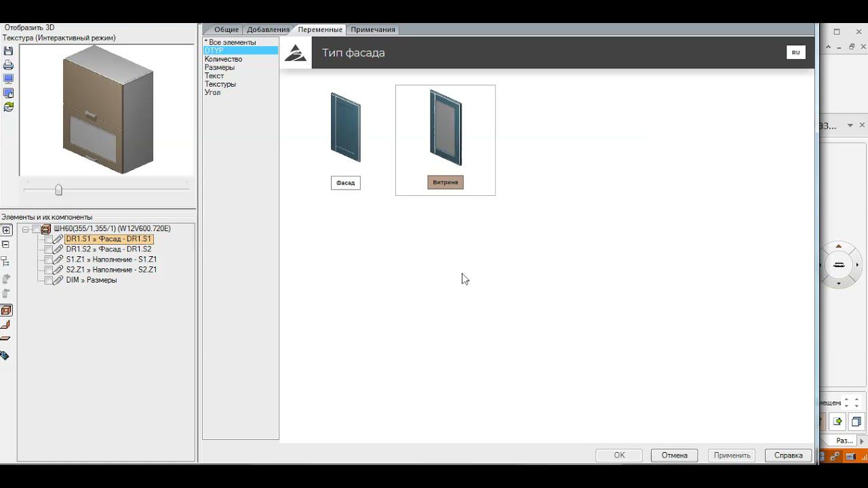Select the Витрина glass door thumbnail
The width and height of the screenshot is (868, 488).
pyautogui.click(x=446, y=127)
